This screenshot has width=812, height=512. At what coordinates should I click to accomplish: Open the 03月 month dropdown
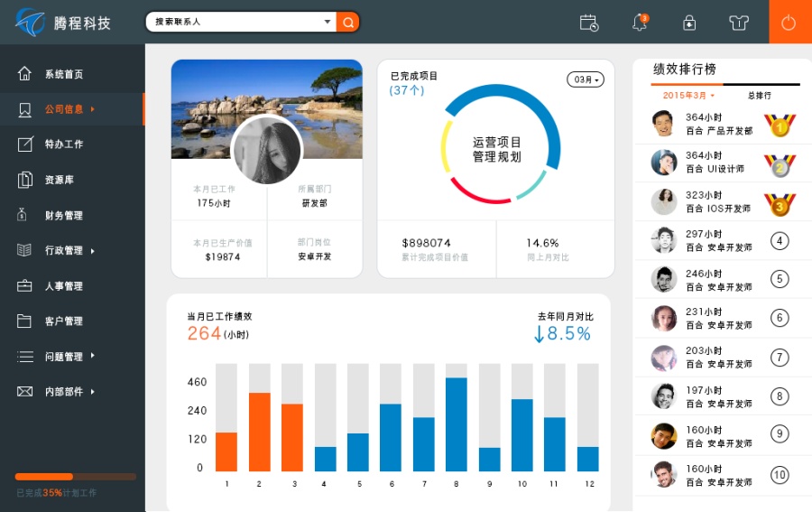tap(586, 79)
